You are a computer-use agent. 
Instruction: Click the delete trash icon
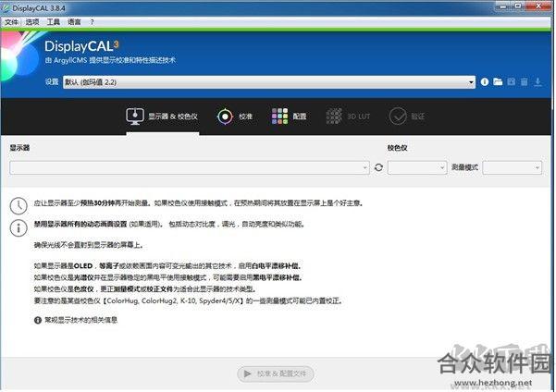click(x=525, y=82)
